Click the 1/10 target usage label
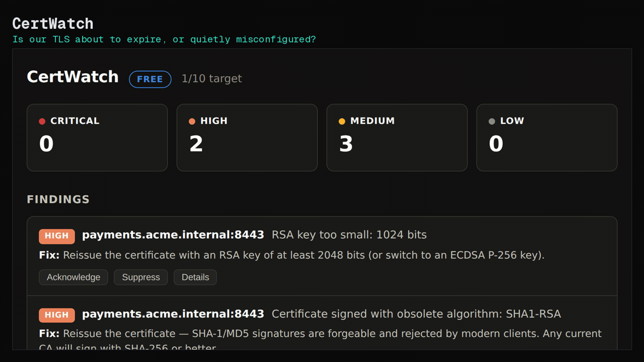This screenshot has height=362, width=644. point(212,79)
